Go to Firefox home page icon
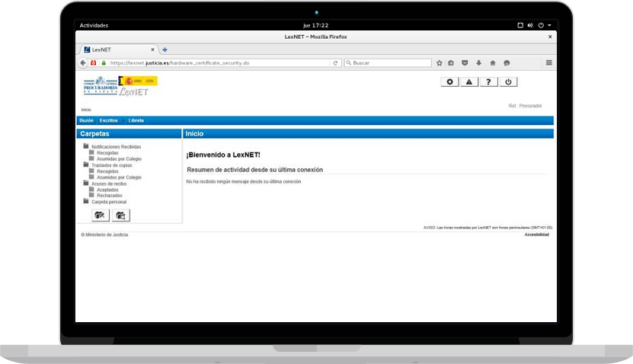633x364 pixels. pos(492,63)
